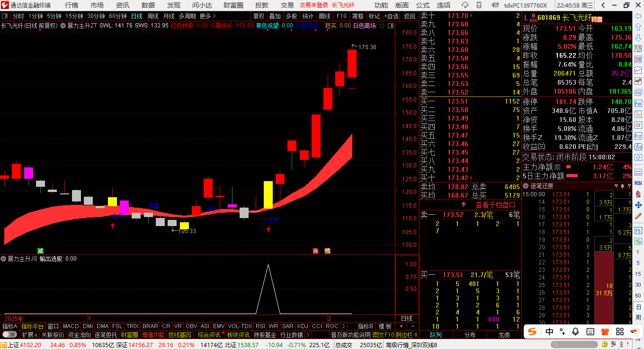
Task: Open the 更多 periods dropdown
Action: pyautogui.click(x=208, y=16)
